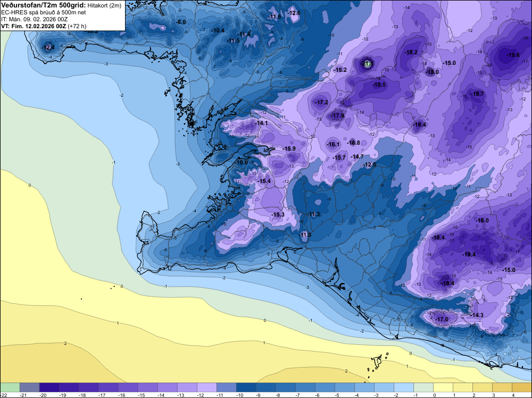Click the 2 tick label in the legend
The height and width of the screenshot is (398, 532).
point(474,395)
